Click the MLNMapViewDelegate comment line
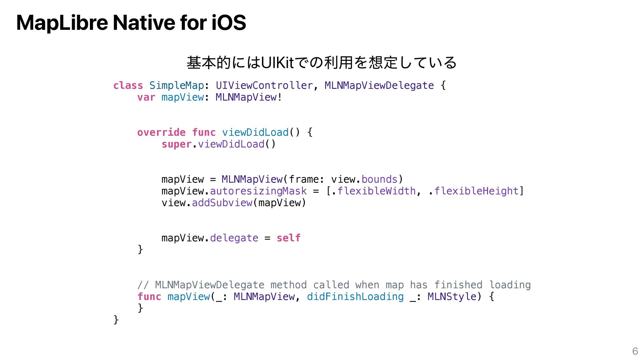This screenshot has width=644, height=362. click(x=334, y=285)
